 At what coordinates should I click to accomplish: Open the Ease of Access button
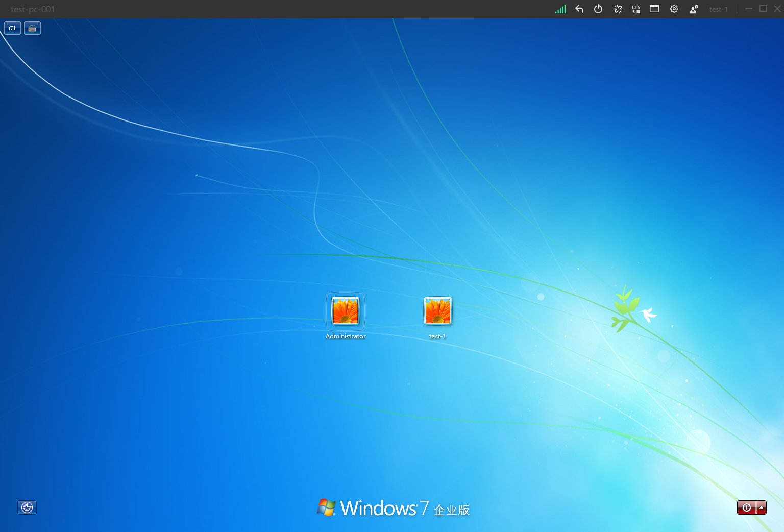27,507
